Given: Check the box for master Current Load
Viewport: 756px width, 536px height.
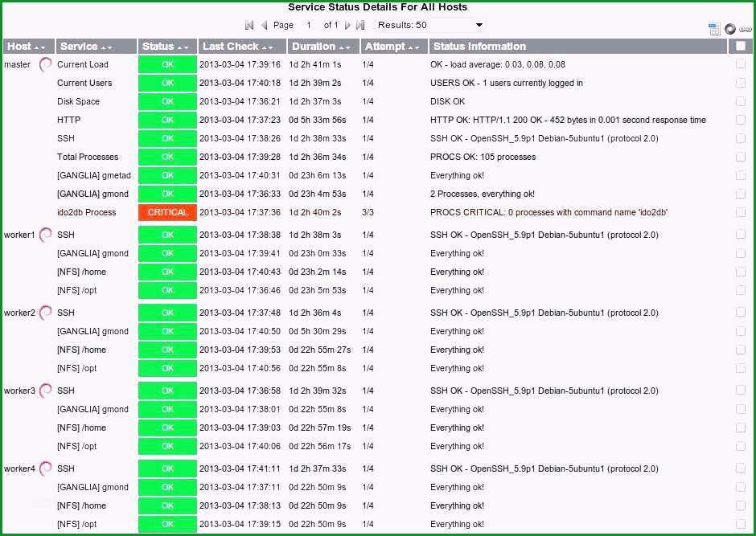Looking at the screenshot, I should pos(741,64).
